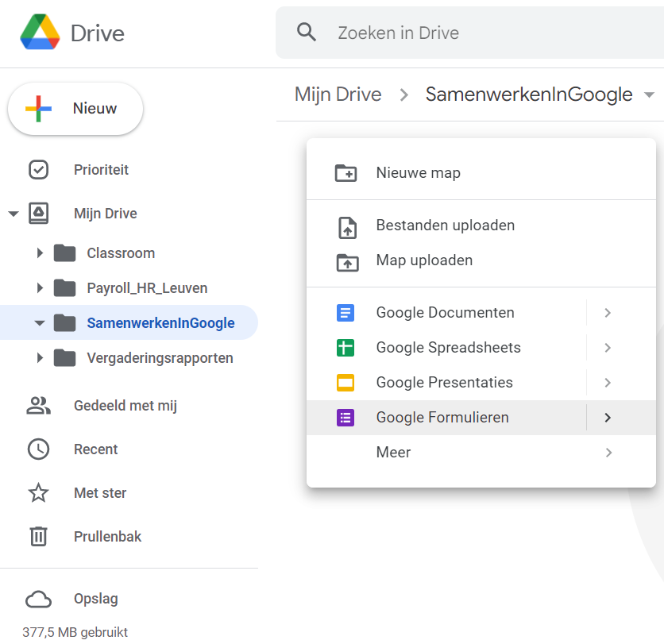Open the Google Formulieren submenu chevron
The image size is (664, 644).
click(608, 418)
